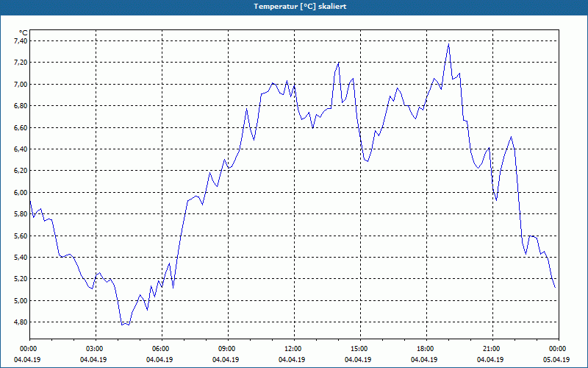The height and width of the screenshot is (368, 588).
Task: Click the 'Temperatur [°C] skaliert' chart title
Action: click(x=300, y=7)
